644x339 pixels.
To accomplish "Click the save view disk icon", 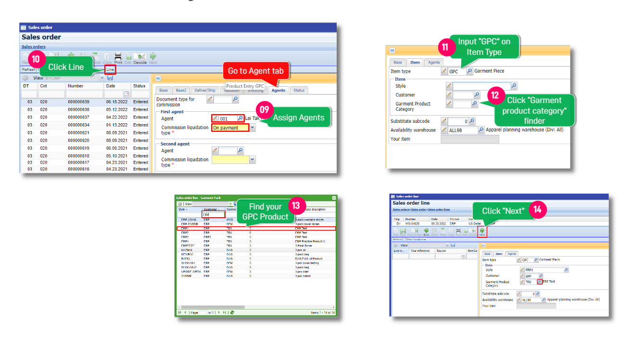I will (110, 78).
